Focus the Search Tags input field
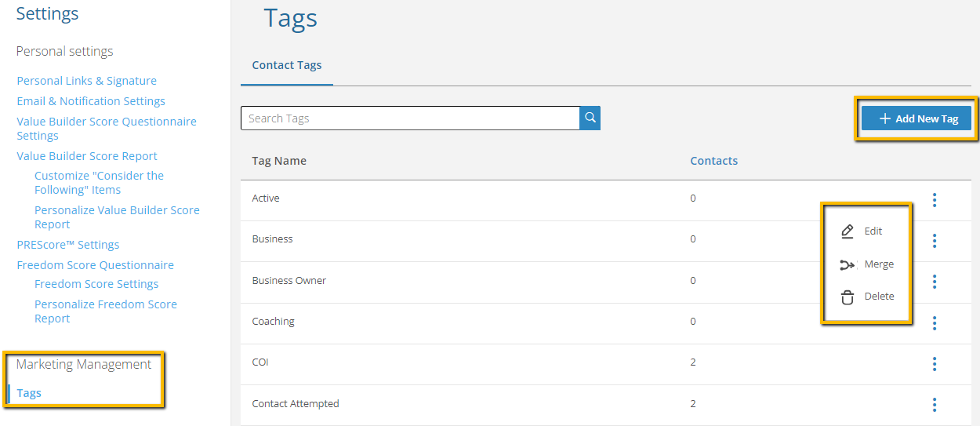The image size is (980, 426). pyautogui.click(x=410, y=118)
